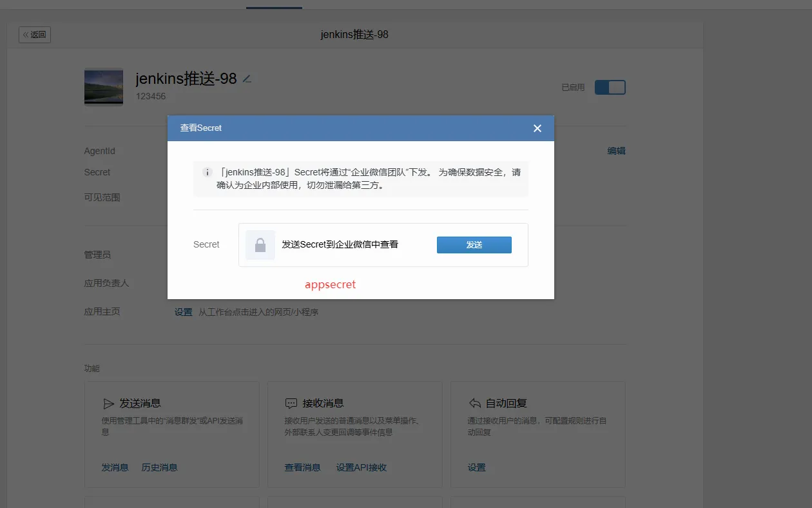The image size is (812, 508).
Task: Click the 查看消息 link
Action: [302, 467]
